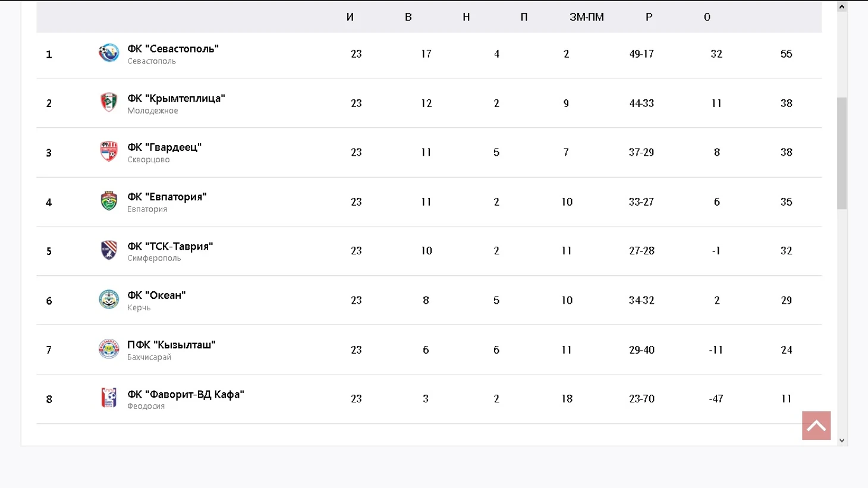The height and width of the screenshot is (488, 868).
Task: Click the О points column header
Action: (x=707, y=17)
